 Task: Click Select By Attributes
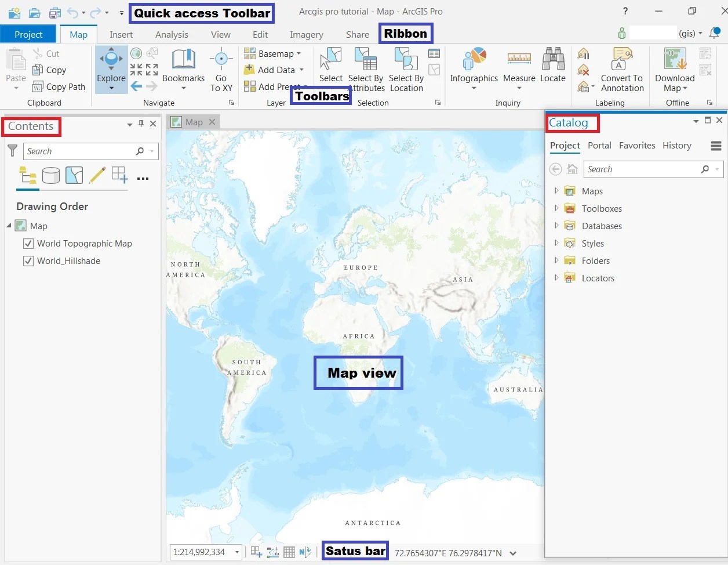(366, 68)
